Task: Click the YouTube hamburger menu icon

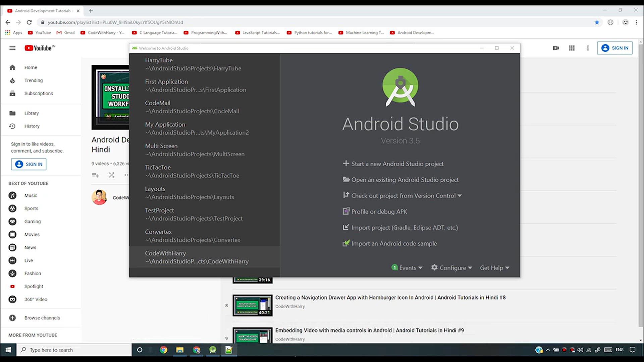Action: click(12, 48)
